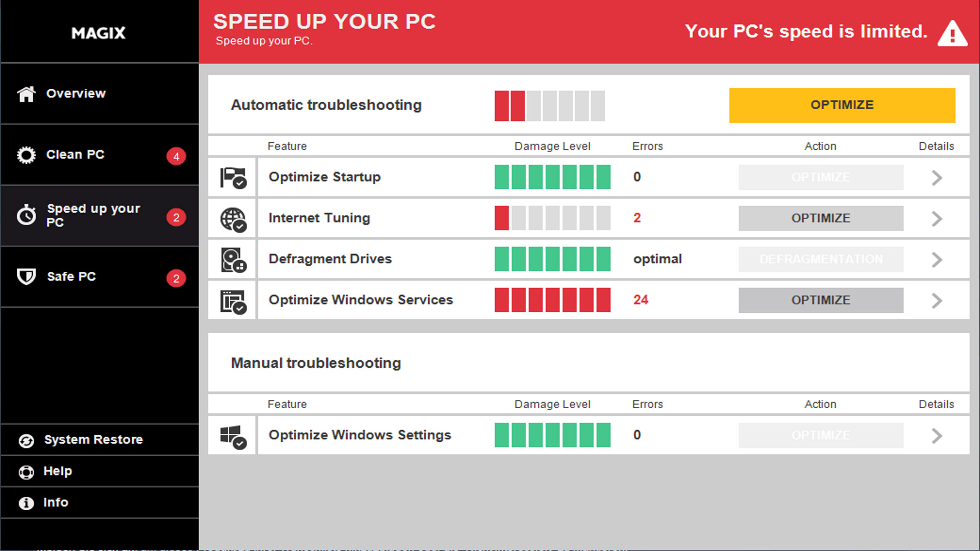Image resolution: width=980 pixels, height=551 pixels.
Task: Expand Optimize Windows Services details arrow
Action: point(937,300)
